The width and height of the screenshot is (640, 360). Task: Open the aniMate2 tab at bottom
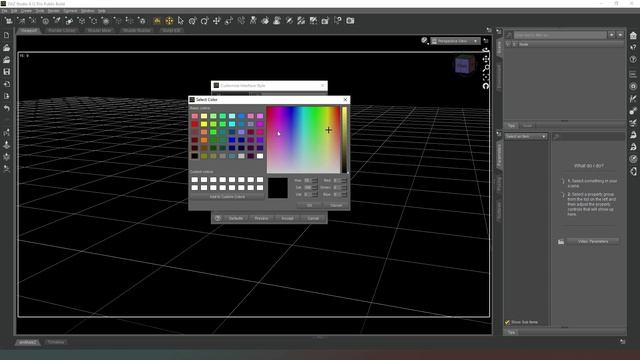(x=28, y=342)
